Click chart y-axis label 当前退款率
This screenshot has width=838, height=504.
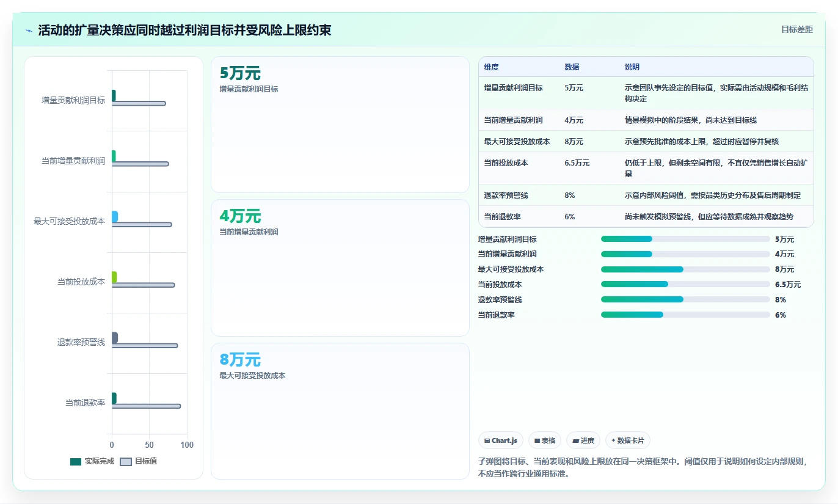coord(86,403)
